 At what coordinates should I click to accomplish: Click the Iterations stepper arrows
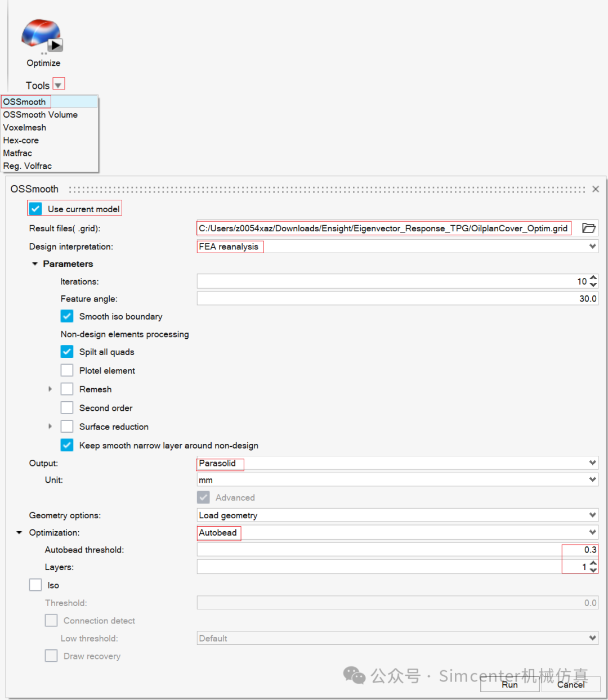click(593, 281)
